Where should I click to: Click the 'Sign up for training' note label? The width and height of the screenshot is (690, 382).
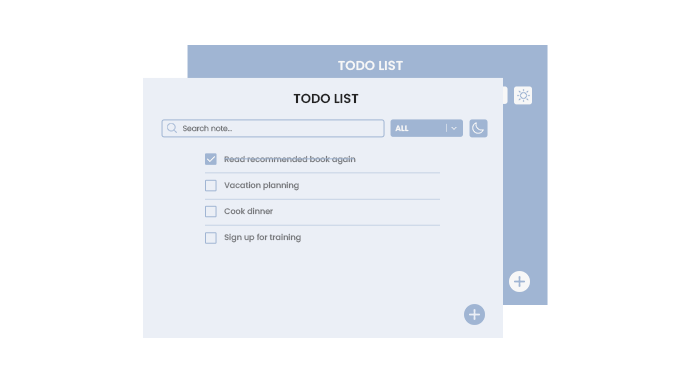(x=262, y=238)
